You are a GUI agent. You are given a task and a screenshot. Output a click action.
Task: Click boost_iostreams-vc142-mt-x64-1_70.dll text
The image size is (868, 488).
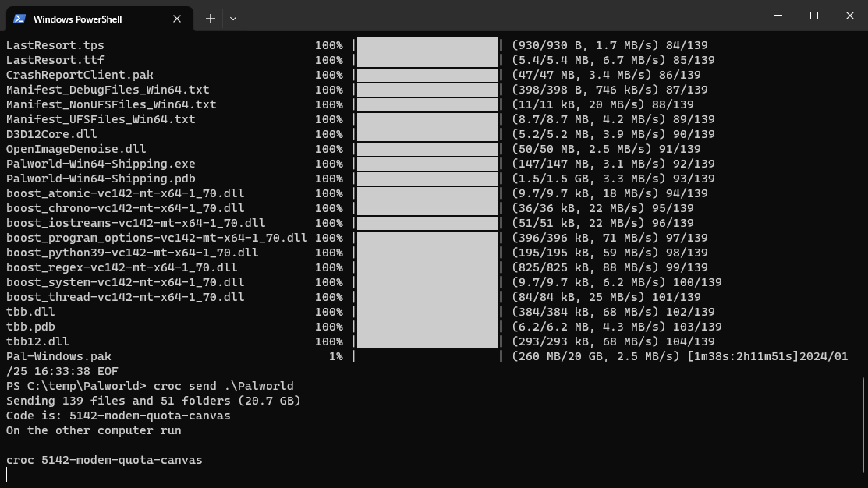[x=136, y=224]
